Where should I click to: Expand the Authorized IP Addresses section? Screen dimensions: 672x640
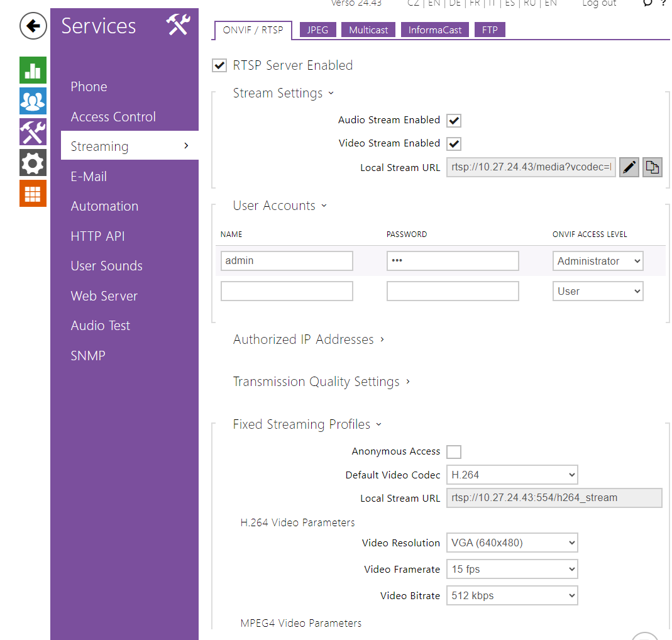click(308, 339)
